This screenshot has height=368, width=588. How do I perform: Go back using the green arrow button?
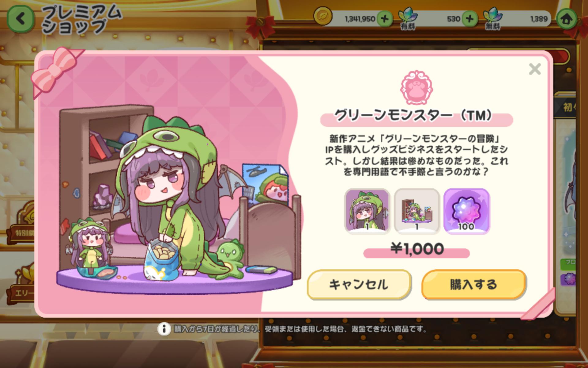(20, 19)
